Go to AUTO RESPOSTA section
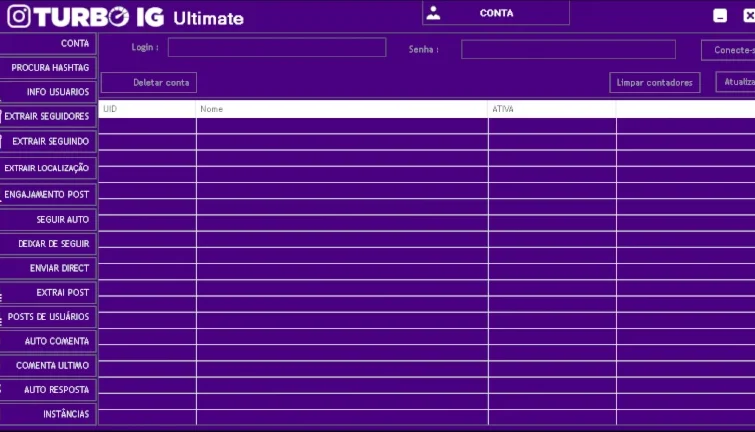Screen dimensions: 755x432 (48, 390)
